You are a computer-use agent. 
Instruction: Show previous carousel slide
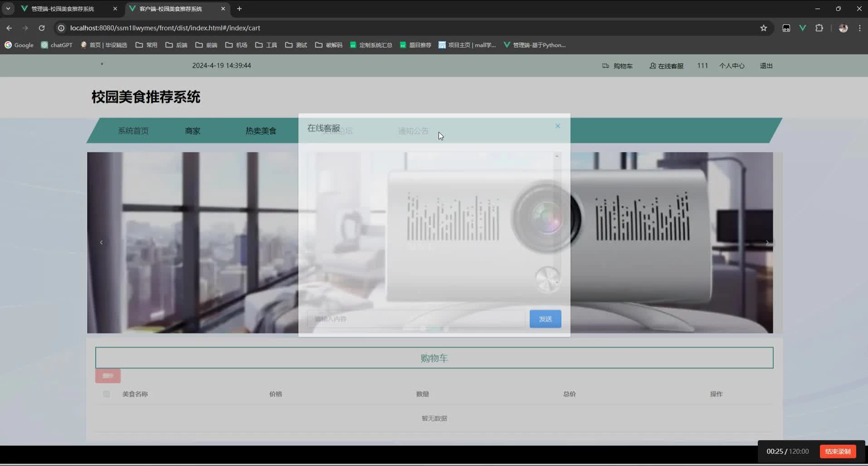101,243
